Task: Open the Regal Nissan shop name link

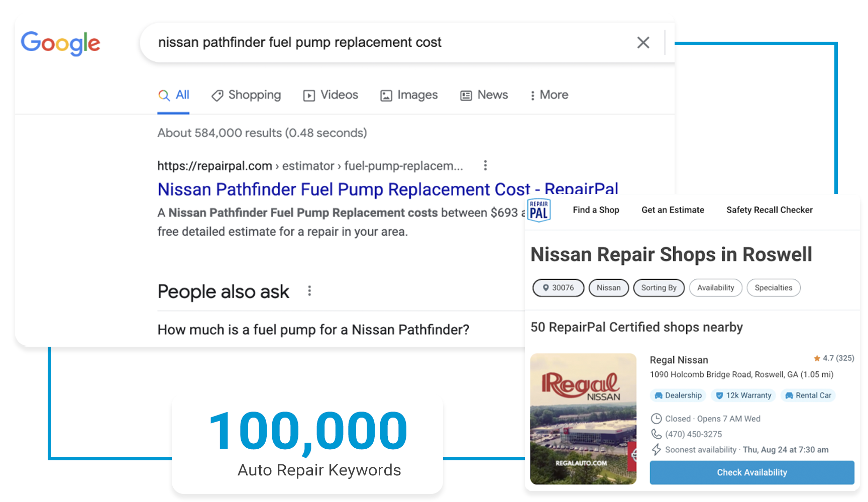Action: (x=679, y=360)
